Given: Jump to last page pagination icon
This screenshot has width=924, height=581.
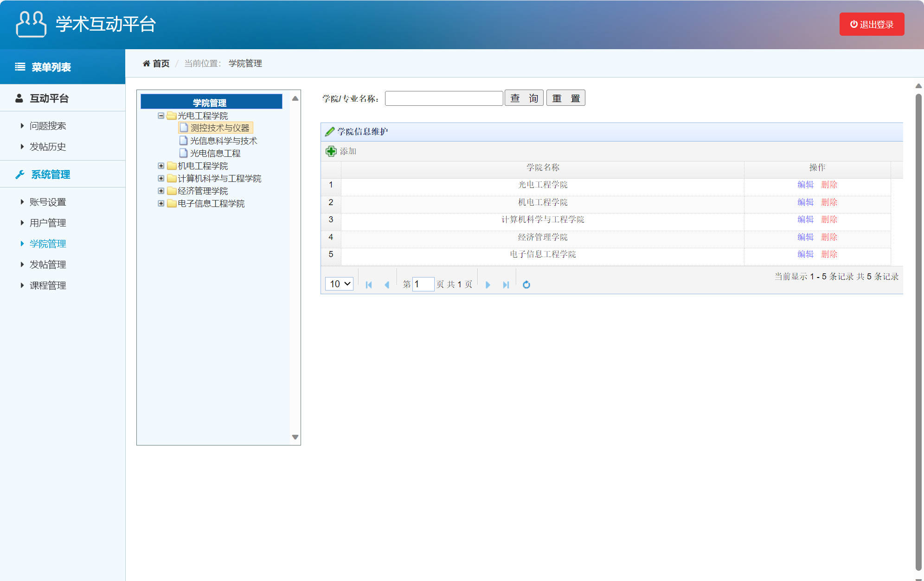Looking at the screenshot, I should click(x=506, y=284).
